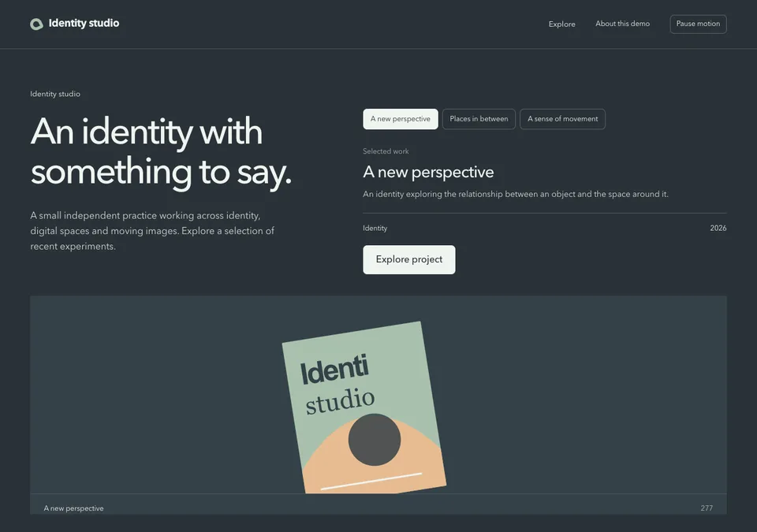This screenshot has width=757, height=532.
Task: Click the Identi studio poster artwork
Action: [x=364, y=408]
